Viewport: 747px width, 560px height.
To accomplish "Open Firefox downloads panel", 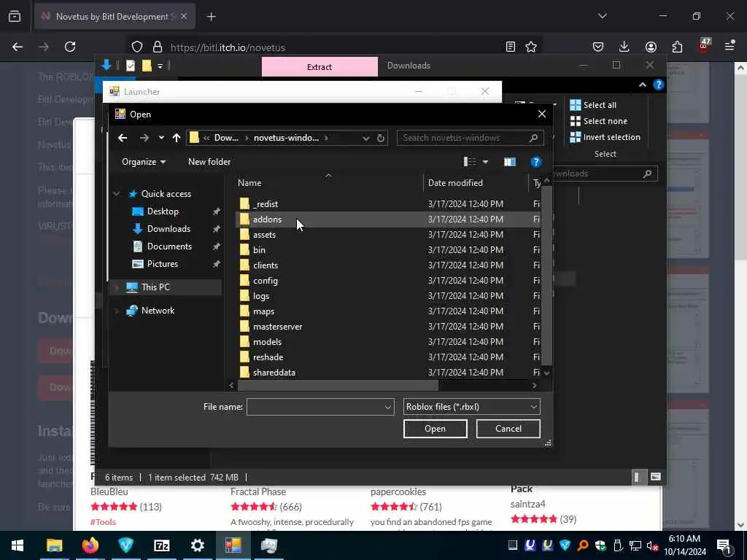I will tap(624, 47).
